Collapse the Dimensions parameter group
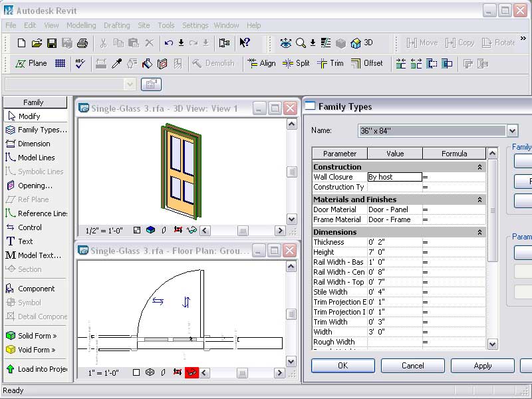The height and width of the screenshot is (399, 532). (x=479, y=232)
